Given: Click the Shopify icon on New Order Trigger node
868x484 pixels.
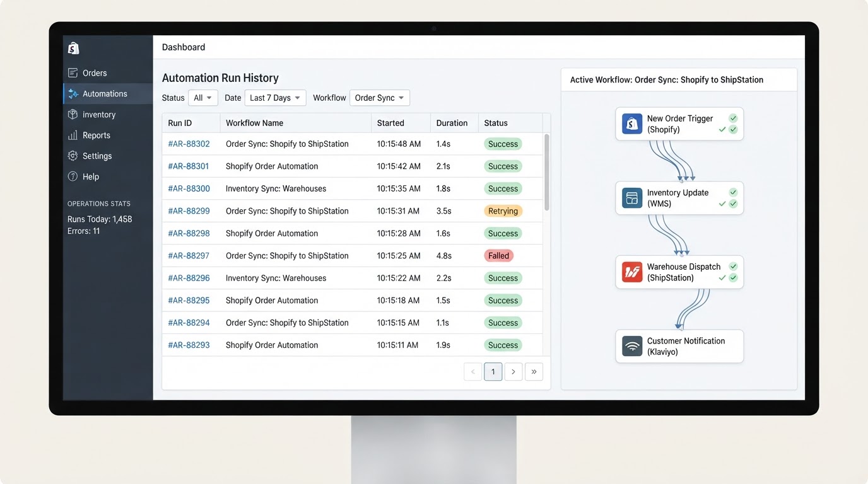Looking at the screenshot, I should click(x=632, y=124).
